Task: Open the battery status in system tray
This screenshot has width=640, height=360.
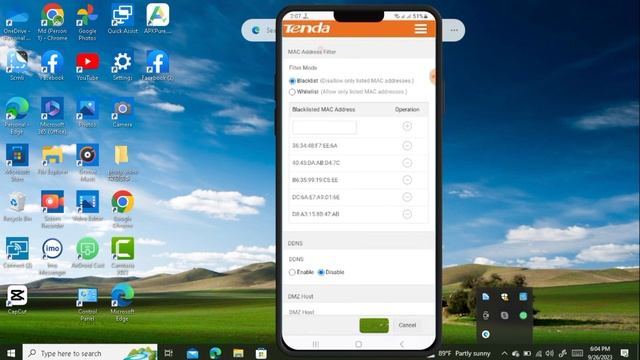Action: [527, 353]
